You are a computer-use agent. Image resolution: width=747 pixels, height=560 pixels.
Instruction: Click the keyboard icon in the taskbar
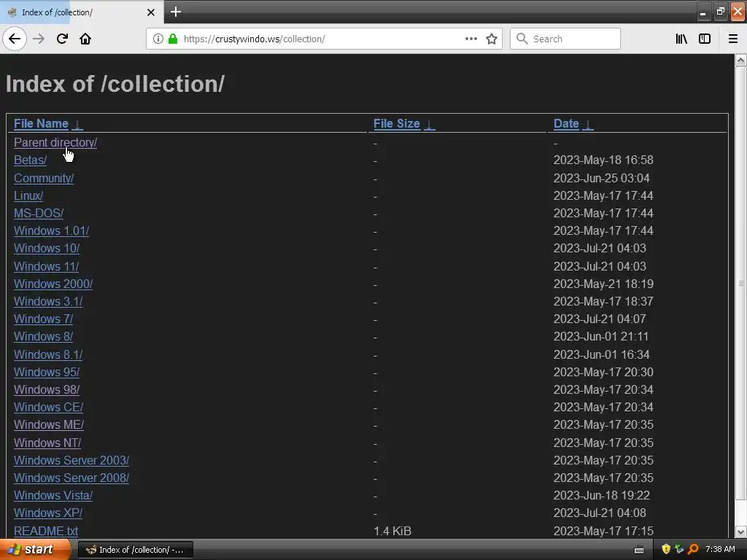pos(639,550)
